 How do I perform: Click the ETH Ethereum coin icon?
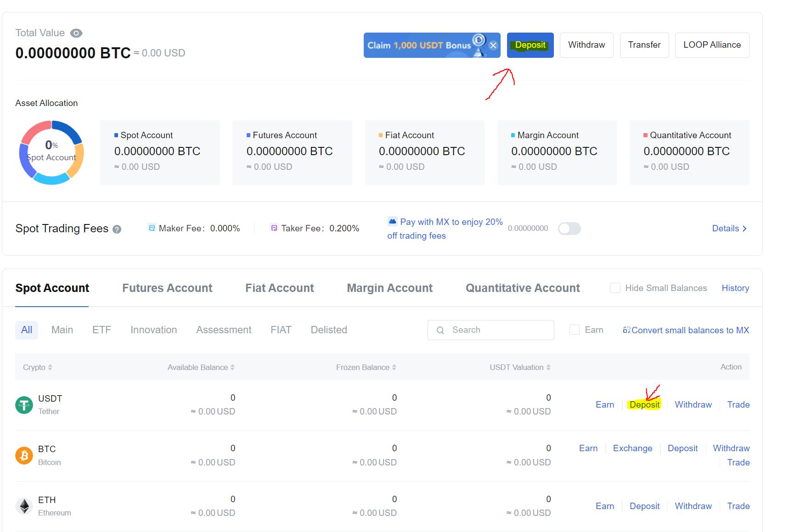[24, 506]
